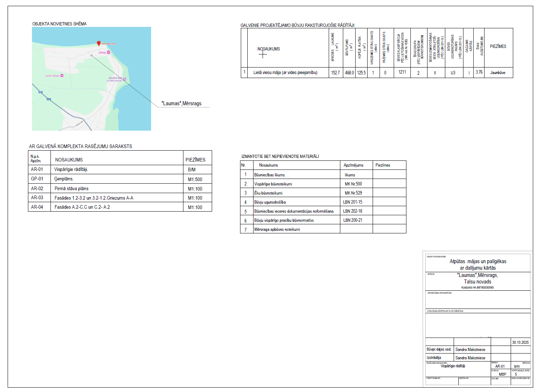Click the MK Nr.529 reference cell
Viewport: 539px width, 392px height.
pyautogui.click(x=353, y=193)
